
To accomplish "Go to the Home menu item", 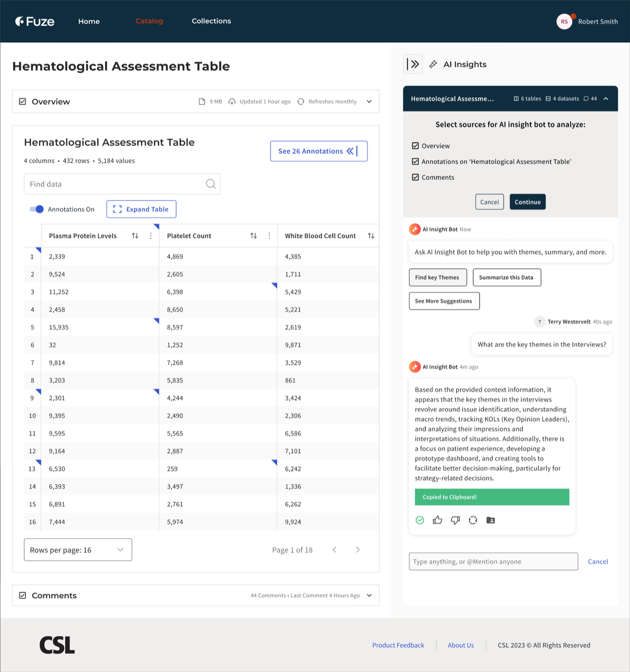I will [x=89, y=21].
